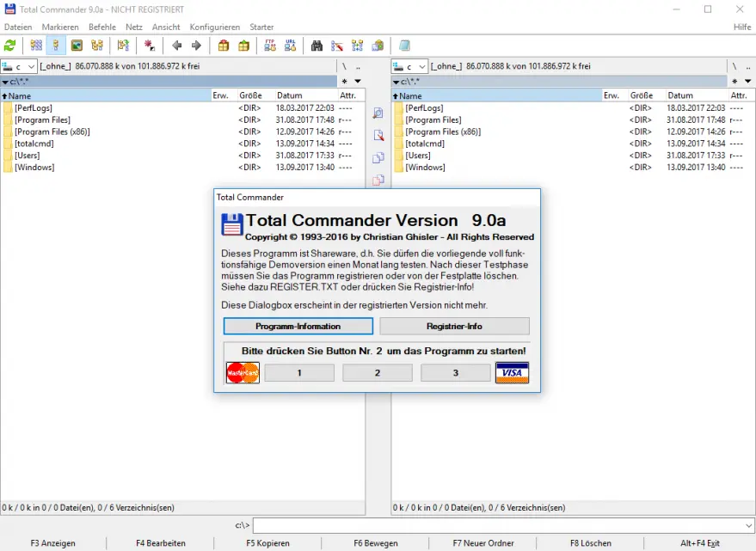Click the edit file icon in the middle bar
Image resolution: width=756 pixels, height=551 pixels.
pyautogui.click(x=378, y=136)
